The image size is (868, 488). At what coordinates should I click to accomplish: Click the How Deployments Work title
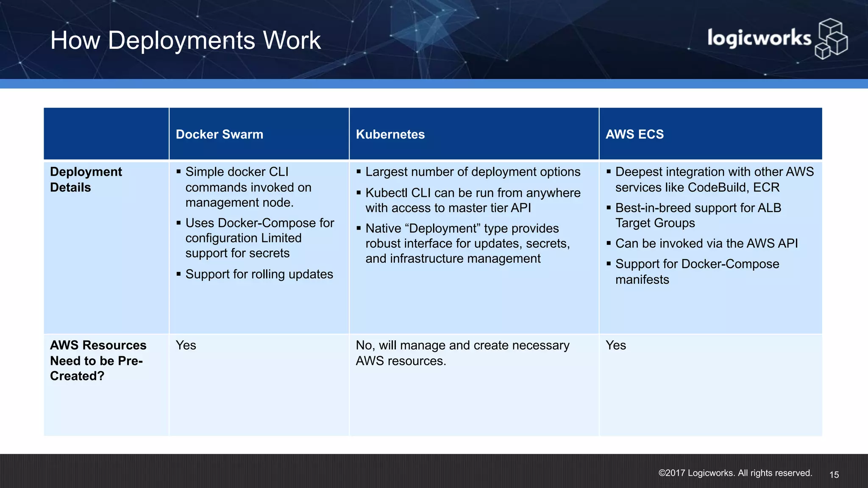coord(185,41)
